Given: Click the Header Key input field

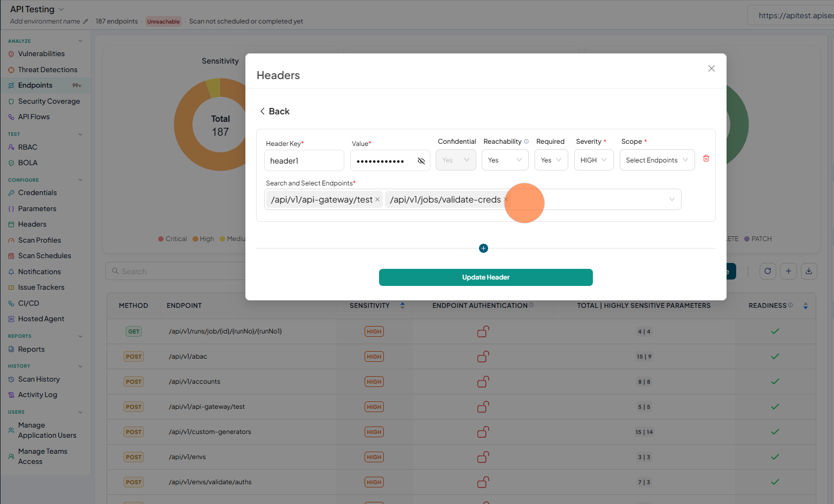Looking at the screenshot, I should coord(304,160).
